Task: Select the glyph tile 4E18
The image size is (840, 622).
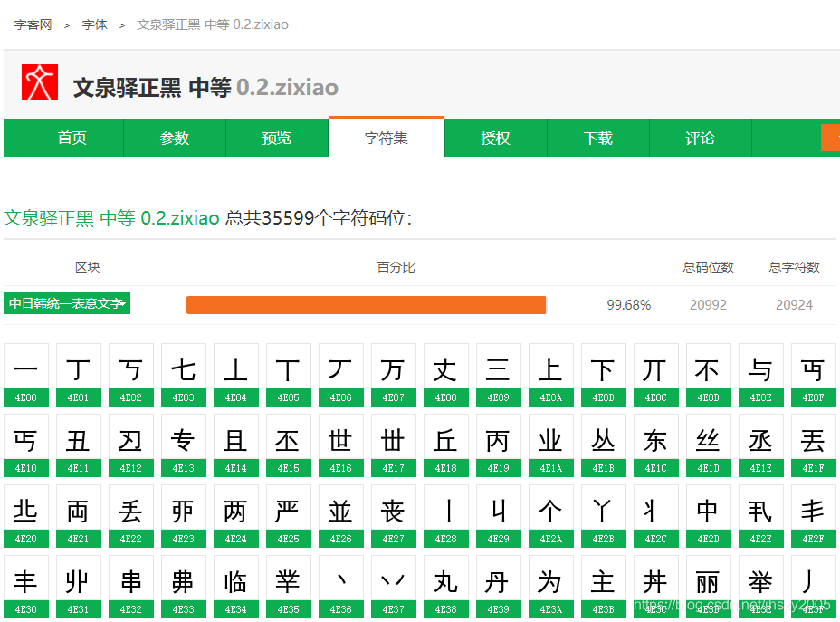Action: [x=445, y=445]
